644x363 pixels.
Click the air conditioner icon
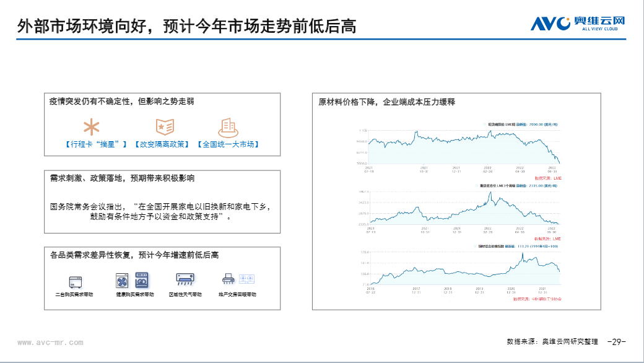pos(185,279)
